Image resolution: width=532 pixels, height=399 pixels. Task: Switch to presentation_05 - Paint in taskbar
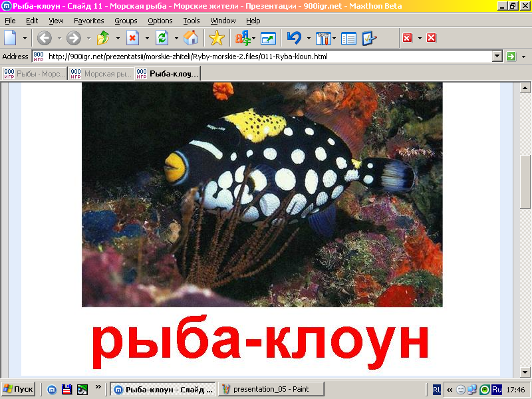271,389
